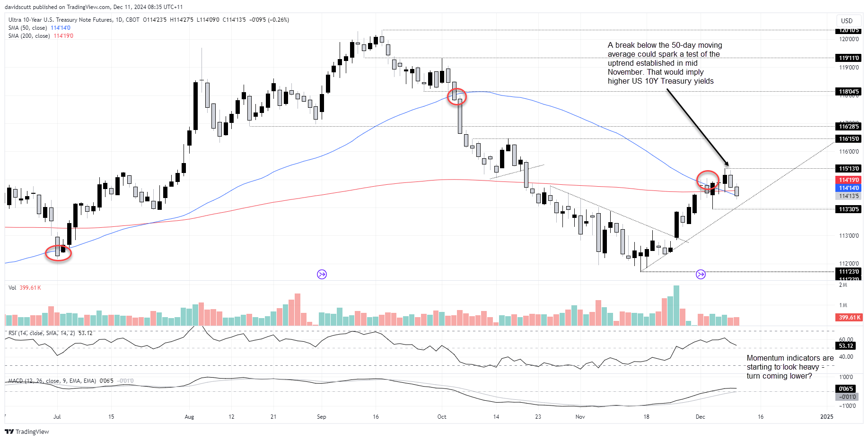Click the blue 114'14'0 price axis tag

click(x=849, y=188)
